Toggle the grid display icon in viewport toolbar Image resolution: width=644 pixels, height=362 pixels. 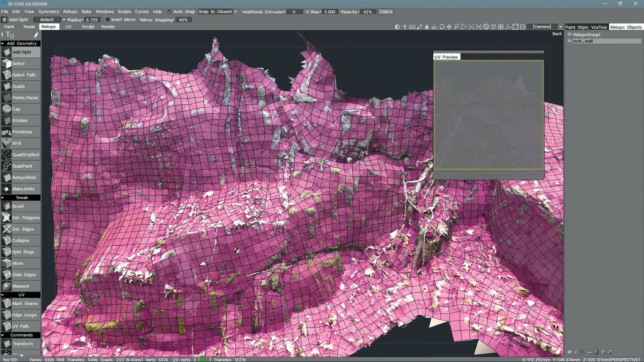[x=501, y=26]
